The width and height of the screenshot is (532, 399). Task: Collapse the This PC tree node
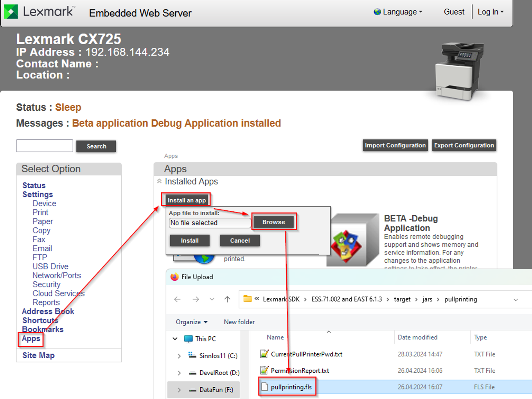click(x=175, y=339)
